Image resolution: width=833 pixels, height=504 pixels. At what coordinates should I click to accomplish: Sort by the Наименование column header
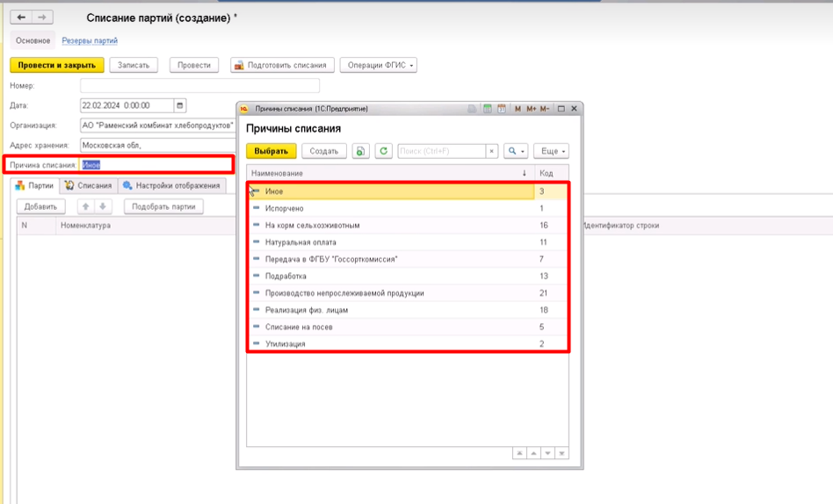389,173
